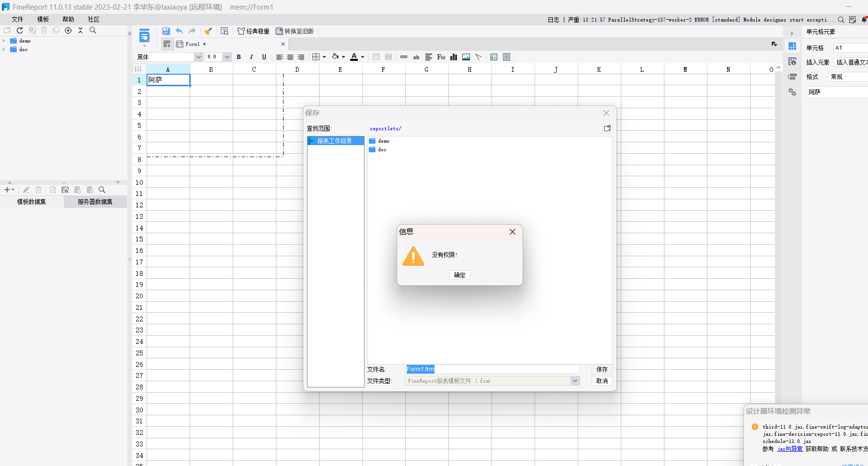Insert a chart into the cell
Viewport: 868px width, 466px height.
pos(454,57)
